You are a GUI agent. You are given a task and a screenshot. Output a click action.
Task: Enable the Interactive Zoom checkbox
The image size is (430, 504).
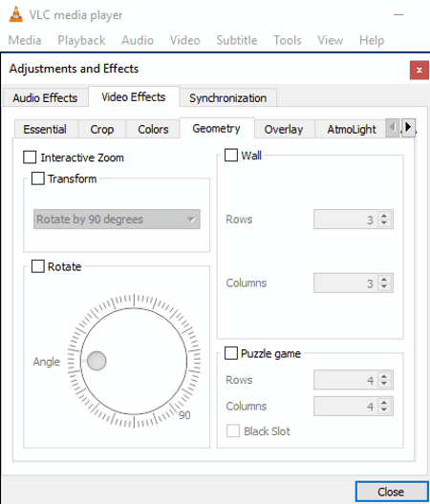(30, 157)
